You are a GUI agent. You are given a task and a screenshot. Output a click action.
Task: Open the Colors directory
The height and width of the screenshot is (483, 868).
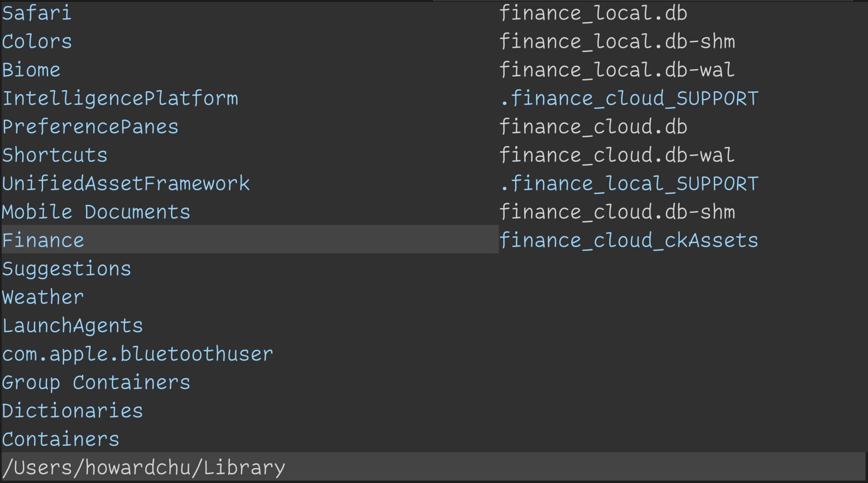pyautogui.click(x=37, y=42)
